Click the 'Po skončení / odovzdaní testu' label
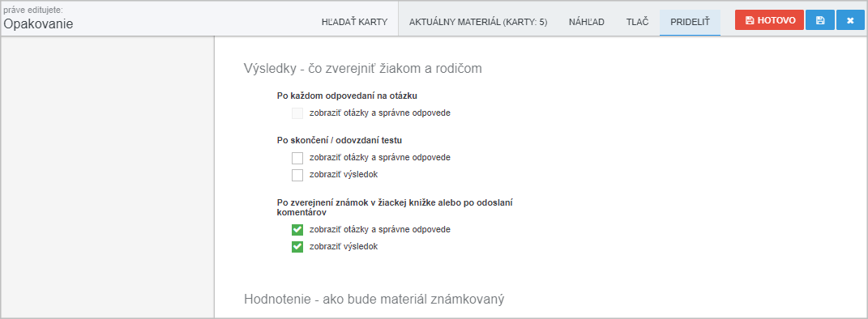This screenshot has width=868, height=319. [x=340, y=140]
